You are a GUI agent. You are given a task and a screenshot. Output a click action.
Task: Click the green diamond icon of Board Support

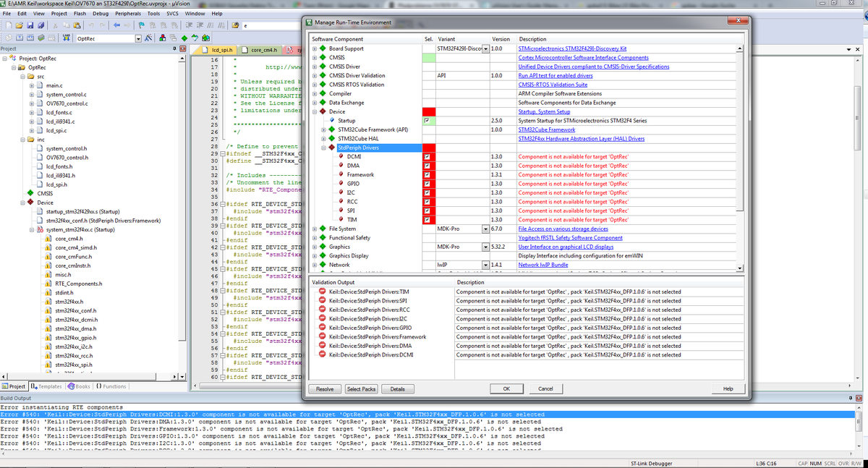pos(322,48)
